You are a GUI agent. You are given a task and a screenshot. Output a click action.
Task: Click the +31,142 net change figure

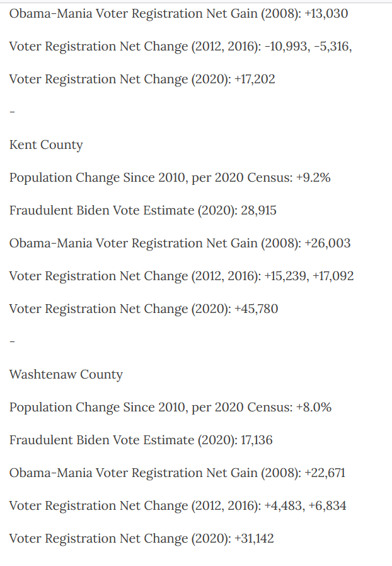tap(254, 539)
